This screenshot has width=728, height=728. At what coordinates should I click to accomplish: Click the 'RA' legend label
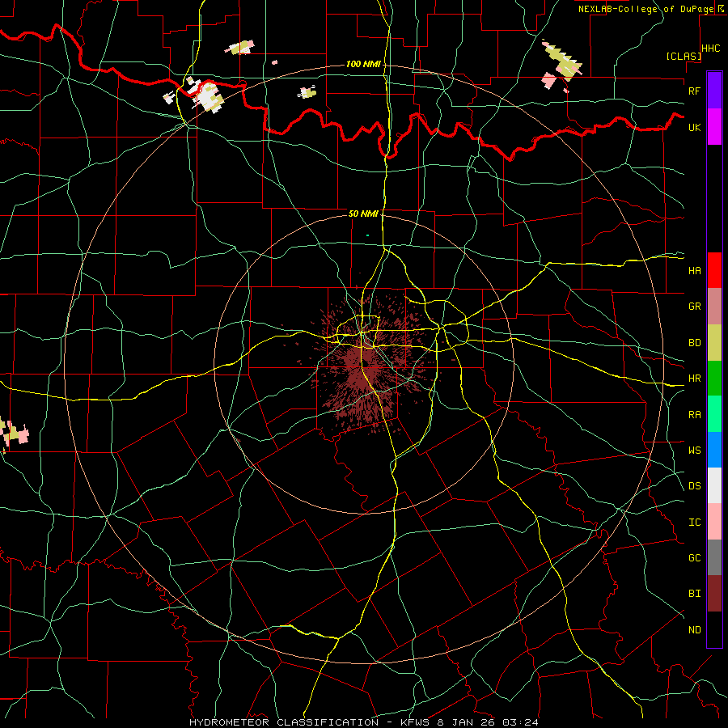click(x=695, y=415)
